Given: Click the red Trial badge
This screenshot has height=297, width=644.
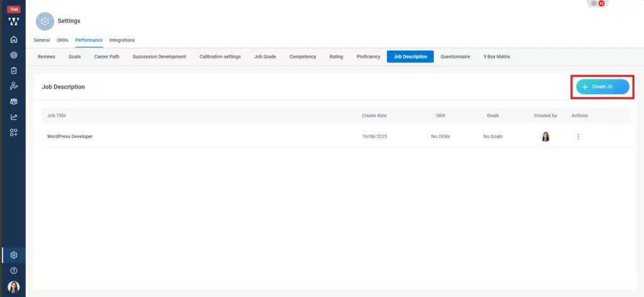Looking at the screenshot, I should pyautogui.click(x=14, y=9).
